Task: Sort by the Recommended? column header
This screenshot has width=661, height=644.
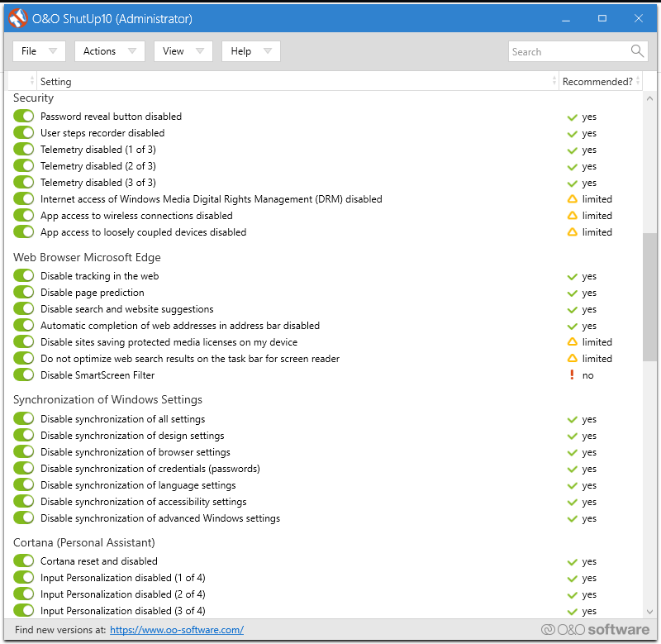Action: [601, 81]
